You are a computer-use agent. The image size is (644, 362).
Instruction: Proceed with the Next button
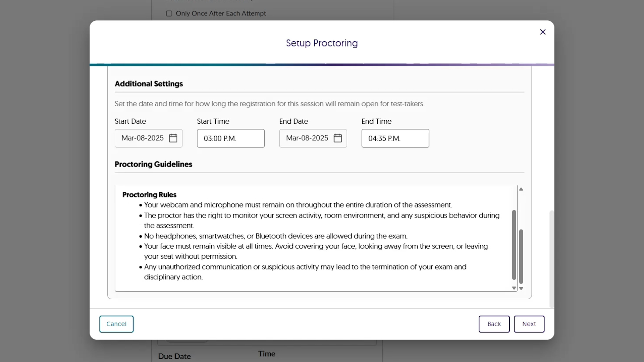[529, 324]
